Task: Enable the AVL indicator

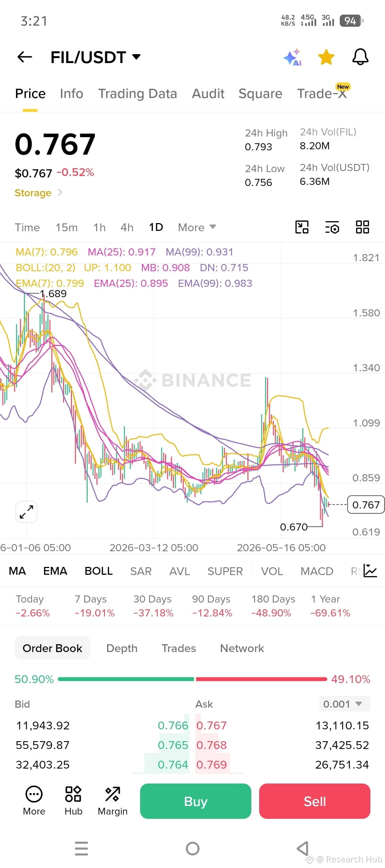Action: [180, 571]
